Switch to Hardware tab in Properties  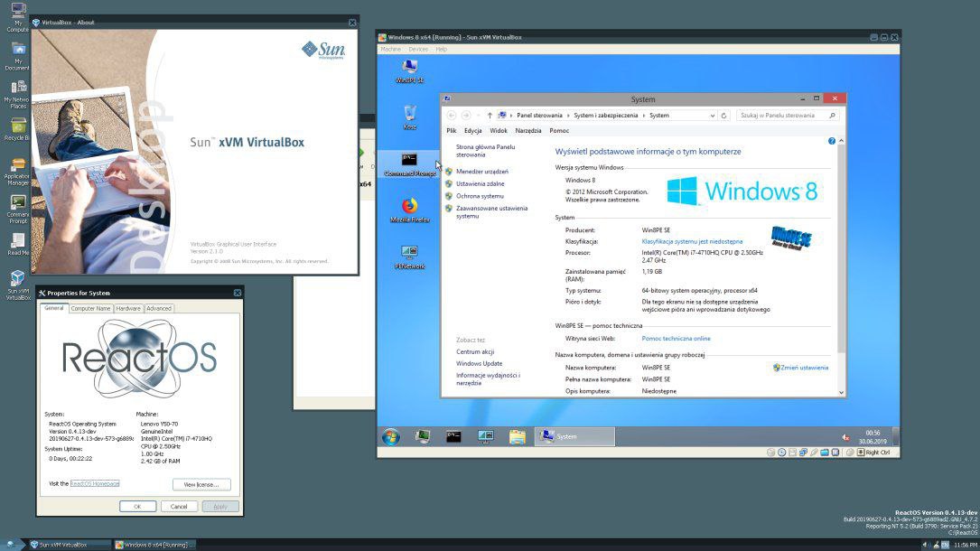tap(128, 309)
